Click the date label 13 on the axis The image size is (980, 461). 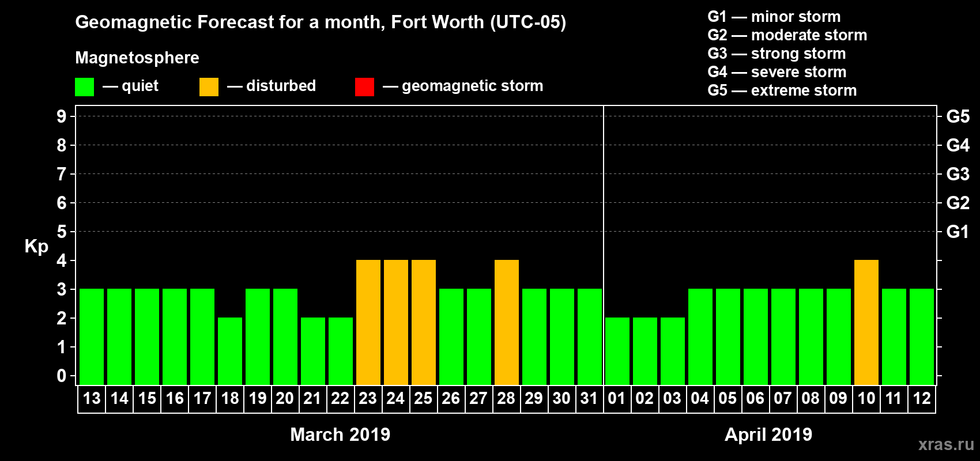tap(92, 399)
